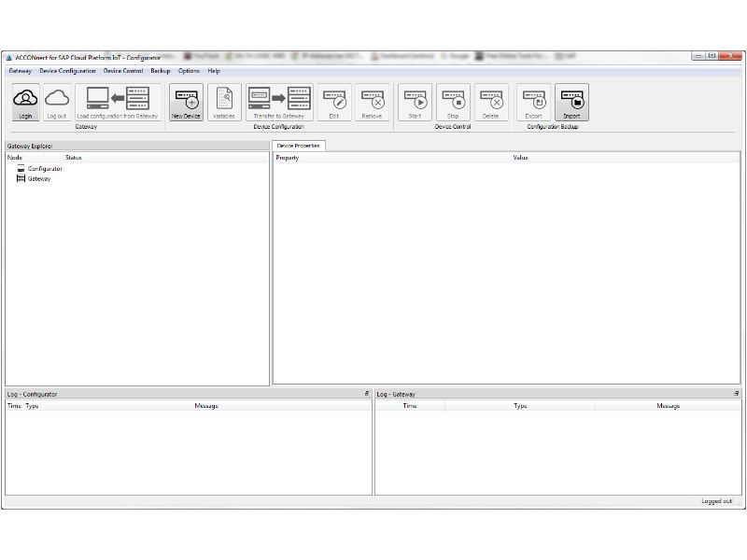This screenshot has height=560, width=747.
Task: Click the Log out cloud icon
Action: pos(57,101)
